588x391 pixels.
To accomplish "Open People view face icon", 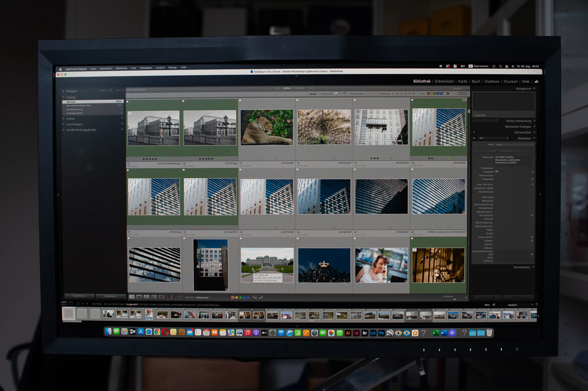I will point(162,297).
